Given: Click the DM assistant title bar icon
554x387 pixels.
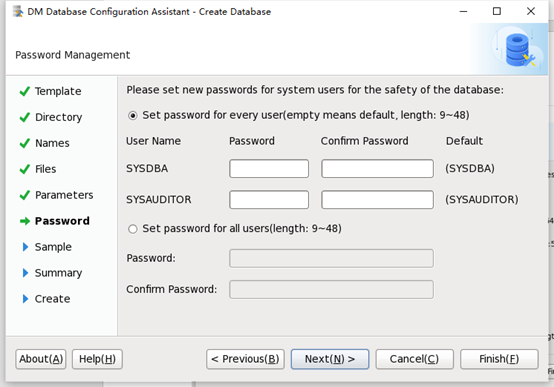Looking at the screenshot, I should point(18,12).
